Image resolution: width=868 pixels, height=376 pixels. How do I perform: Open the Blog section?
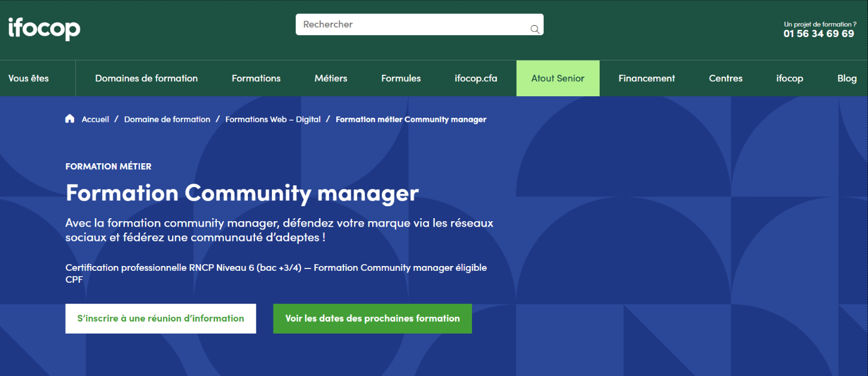pyautogui.click(x=846, y=78)
